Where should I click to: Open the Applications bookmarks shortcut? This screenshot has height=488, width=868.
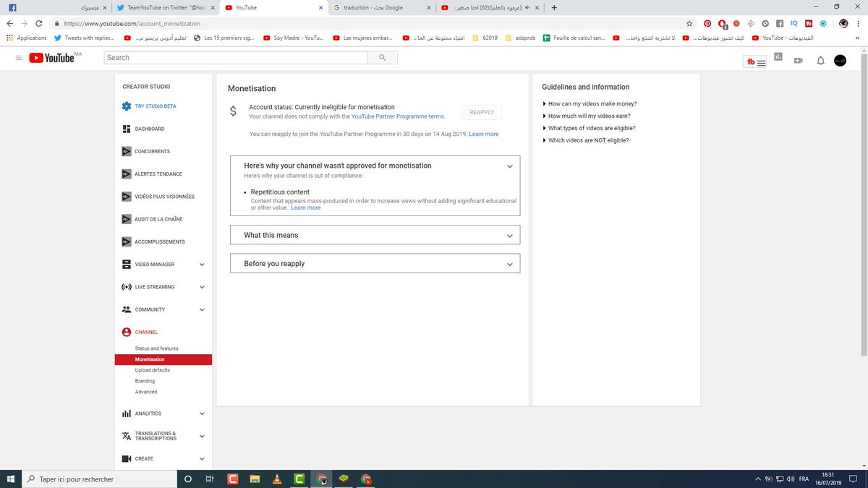[x=27, y=38]
